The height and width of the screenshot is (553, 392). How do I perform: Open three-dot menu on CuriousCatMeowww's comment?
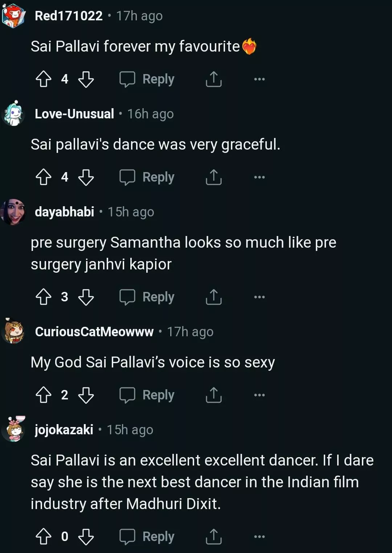(259, 395)
